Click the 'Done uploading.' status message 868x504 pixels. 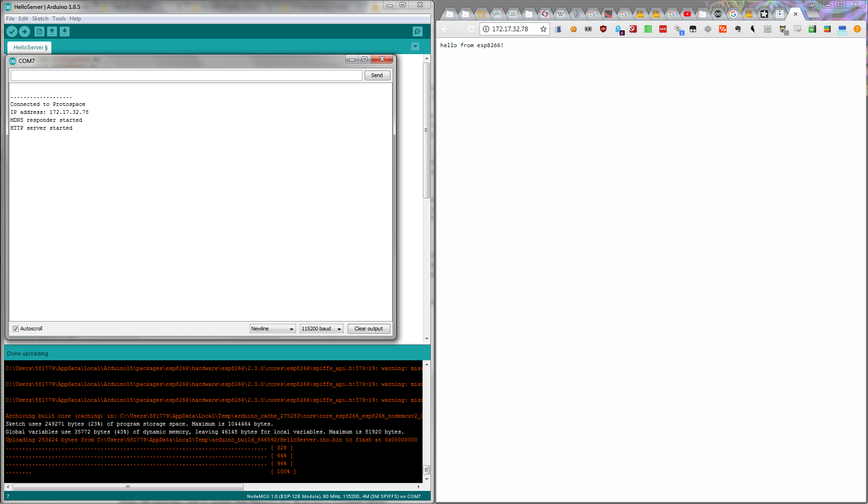tap(28, 354)
